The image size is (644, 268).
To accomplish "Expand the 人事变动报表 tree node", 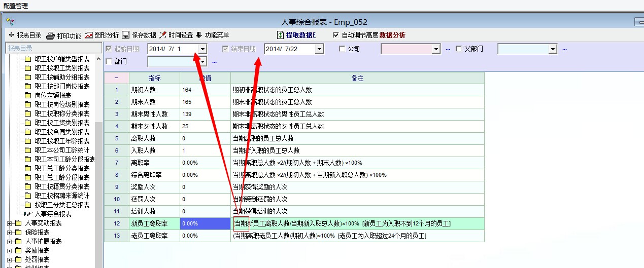I will point(10,223).
